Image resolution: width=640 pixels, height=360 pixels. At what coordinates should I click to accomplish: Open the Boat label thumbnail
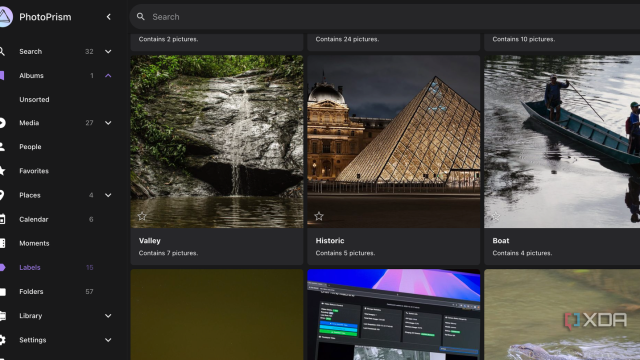click(x=562, y=141)
